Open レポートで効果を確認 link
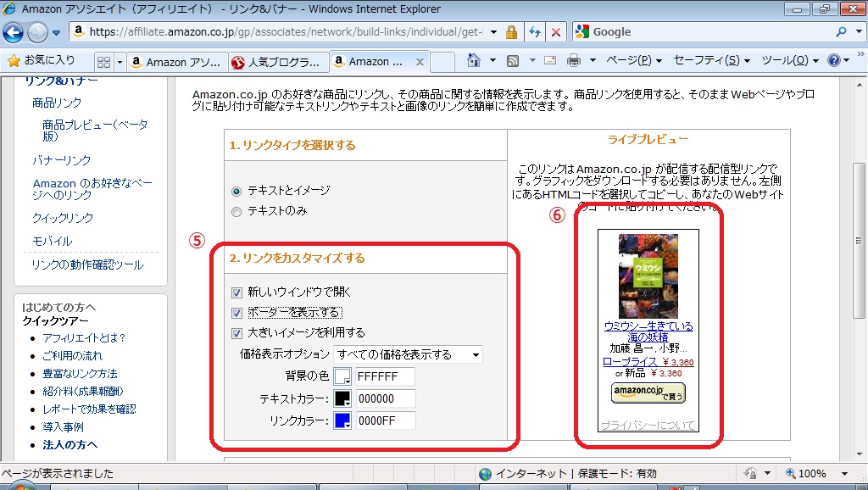This screenshot has height=490, width=868. coord(89,409)
